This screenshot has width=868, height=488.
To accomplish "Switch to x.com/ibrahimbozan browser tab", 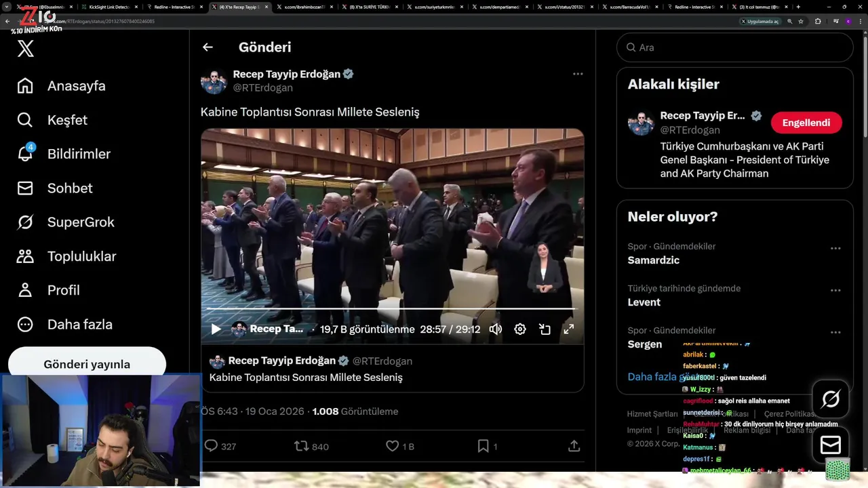I will [304, 7].
